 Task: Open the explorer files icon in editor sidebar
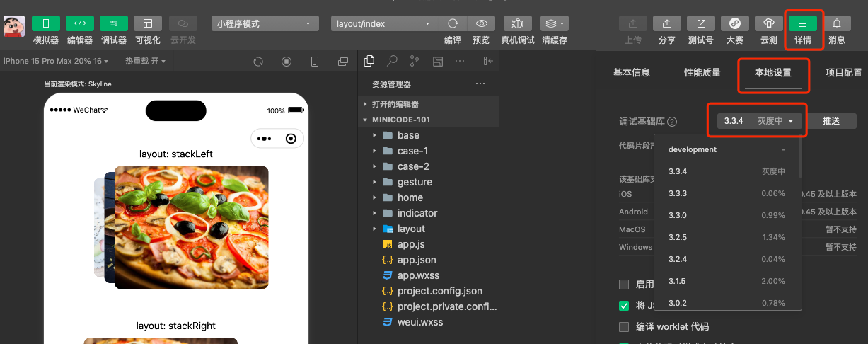[x=369, y=61]
